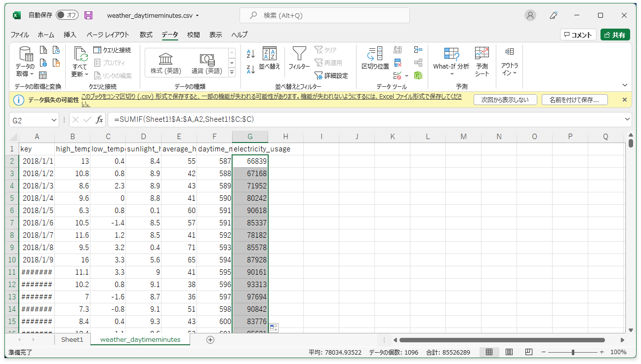Viewport: 641px width, 364px height.
Task: Open the 挿入 tab
Action: tap(70, 35)
